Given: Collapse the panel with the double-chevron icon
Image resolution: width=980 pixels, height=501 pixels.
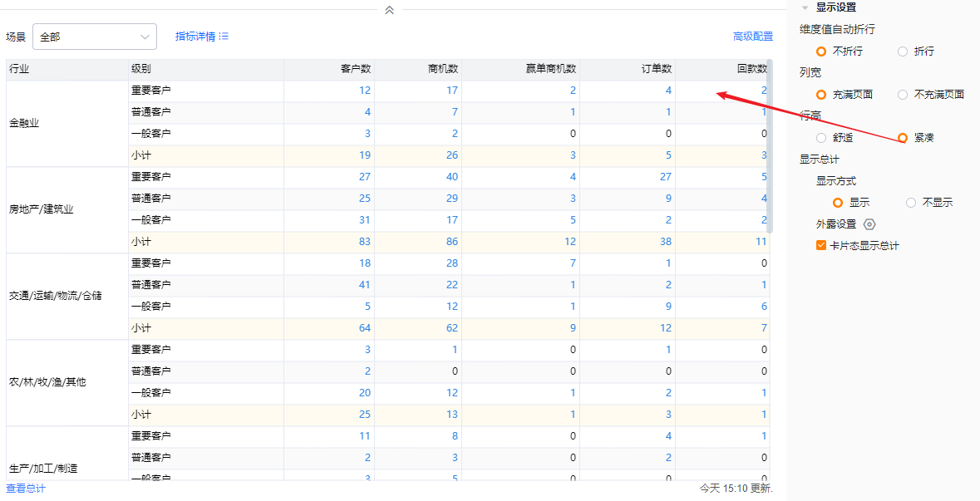Looking at the screenshot, I should tap(389, 10).
